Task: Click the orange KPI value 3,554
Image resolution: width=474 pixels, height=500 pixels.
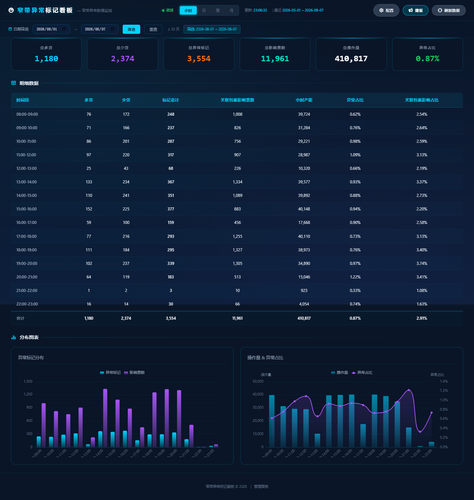Action: click(199, 59)
